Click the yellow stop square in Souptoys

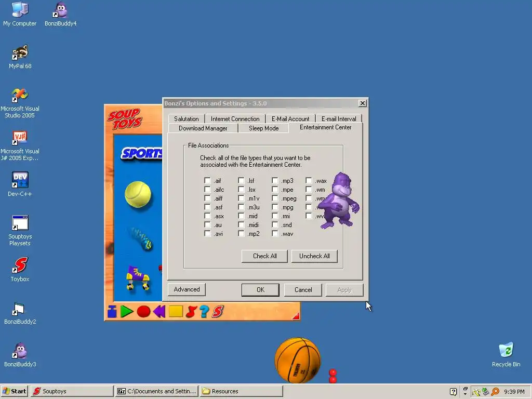176,311
